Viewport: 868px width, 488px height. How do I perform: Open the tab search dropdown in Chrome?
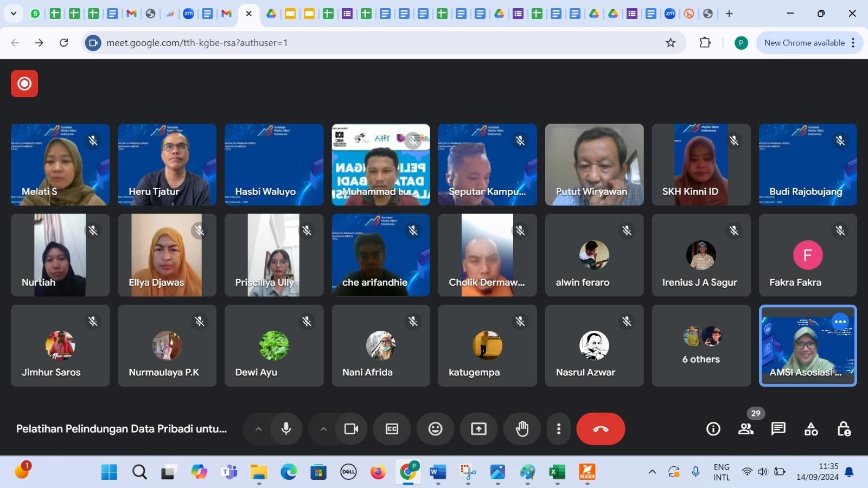[x=13, y=14]
